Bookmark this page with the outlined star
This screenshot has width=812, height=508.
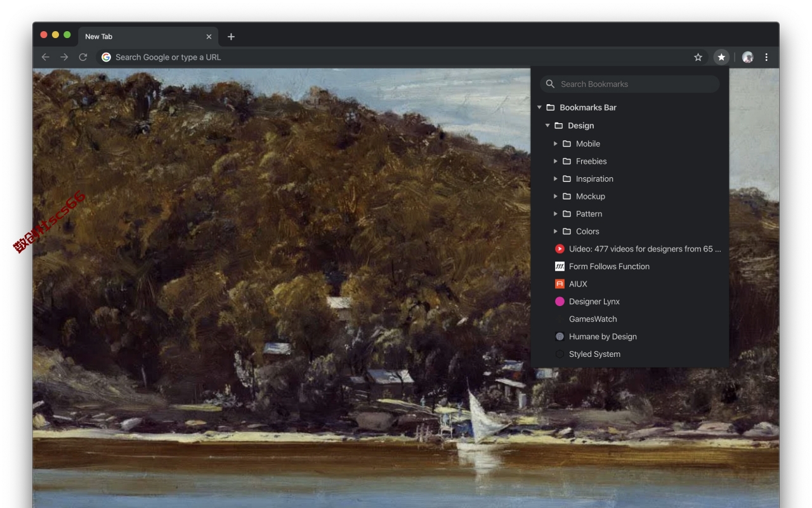[x=698, y=57]
